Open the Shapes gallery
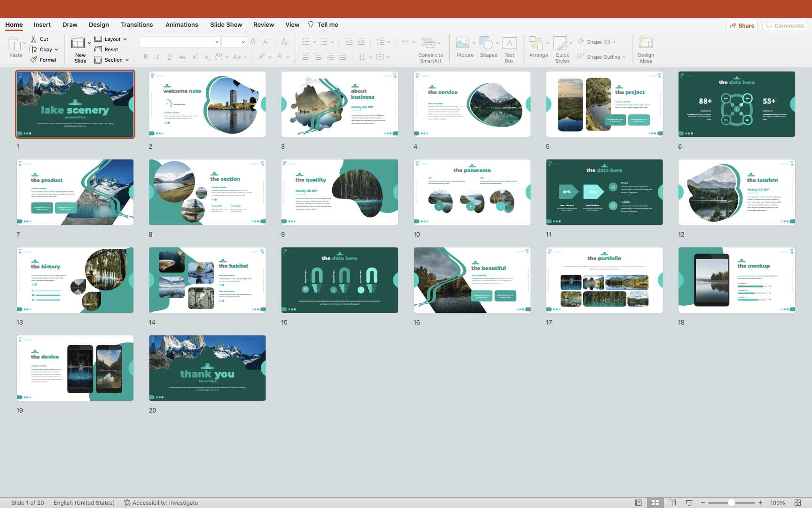812x508 pixels. pyautogui.click(x=486, y=44)
